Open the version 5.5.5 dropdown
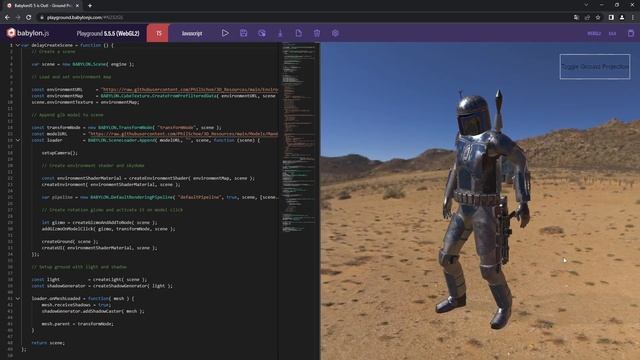The image size is (640, 360). pyautogui.click(x=612, y=33)
